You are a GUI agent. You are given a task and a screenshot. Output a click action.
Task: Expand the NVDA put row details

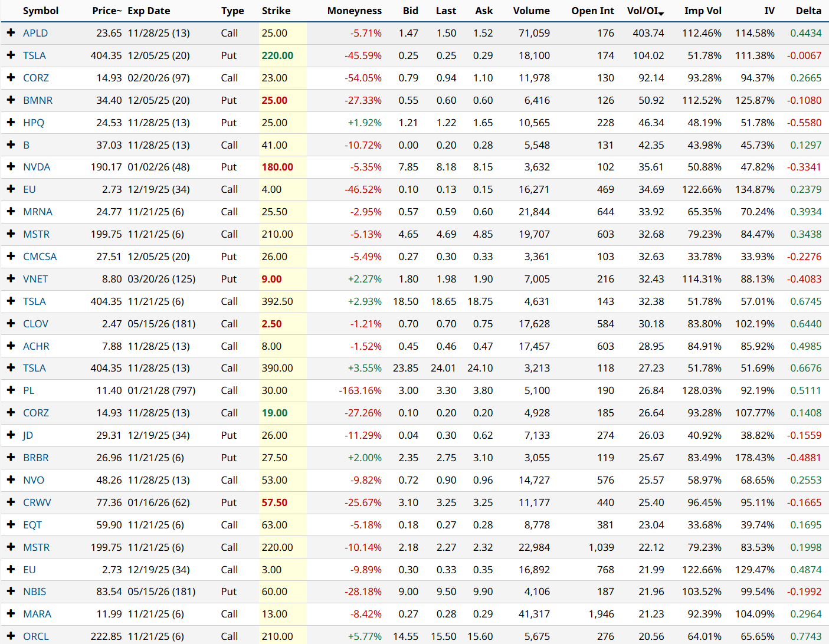tap(11, 167)
